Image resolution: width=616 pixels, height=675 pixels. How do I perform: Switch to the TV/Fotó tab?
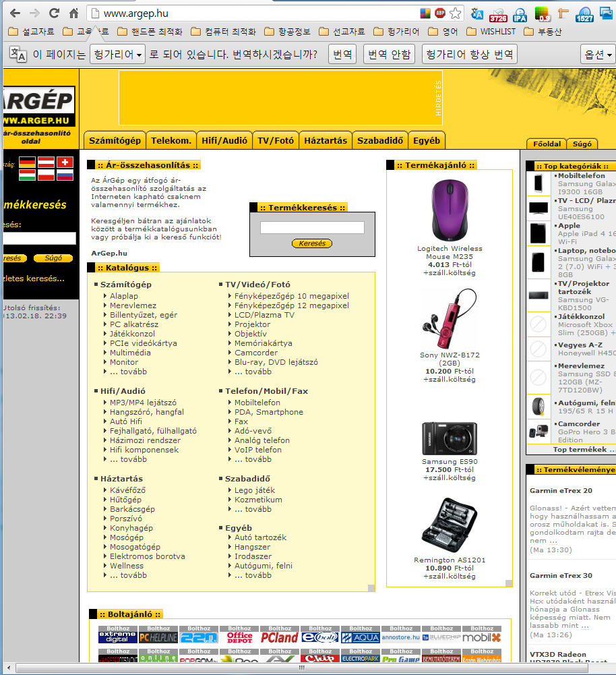pyautogui.click(x=276, y=141)
